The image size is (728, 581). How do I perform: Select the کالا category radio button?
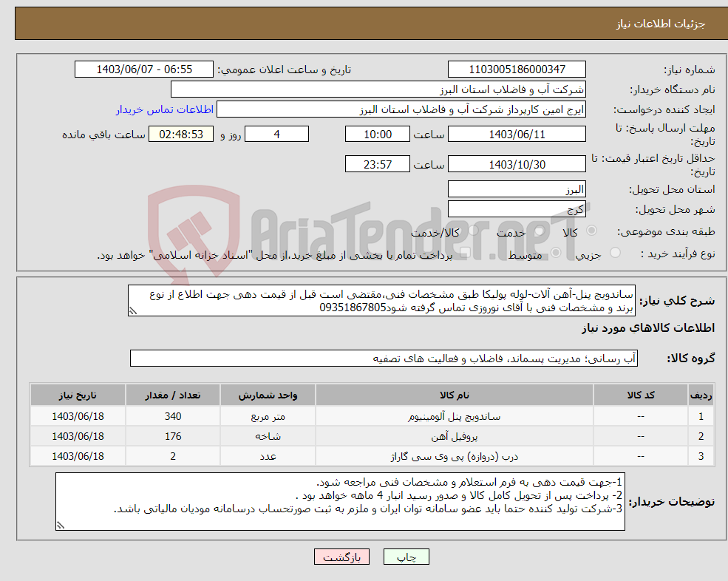point(591,231)
